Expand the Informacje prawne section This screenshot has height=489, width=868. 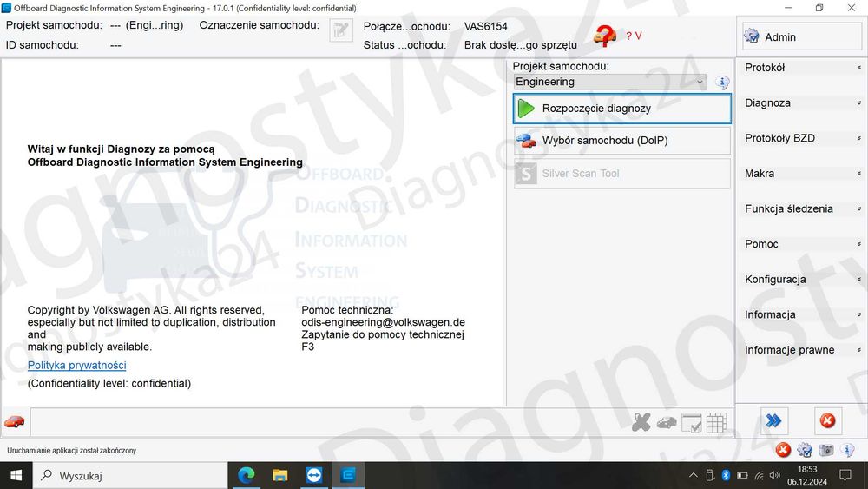[x=801, y=350]
